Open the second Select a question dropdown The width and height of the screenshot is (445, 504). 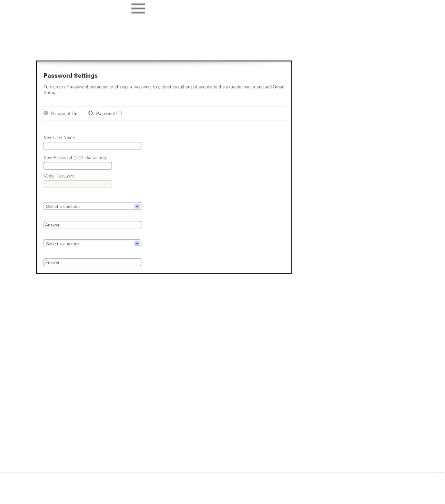click(x=92, y=243)
